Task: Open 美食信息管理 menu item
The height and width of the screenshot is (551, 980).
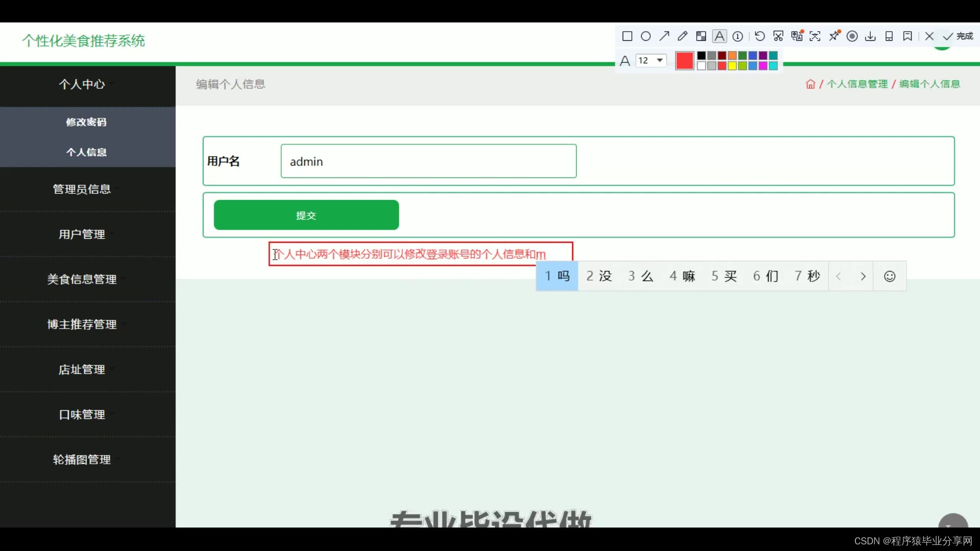Action: coord(82,279)
